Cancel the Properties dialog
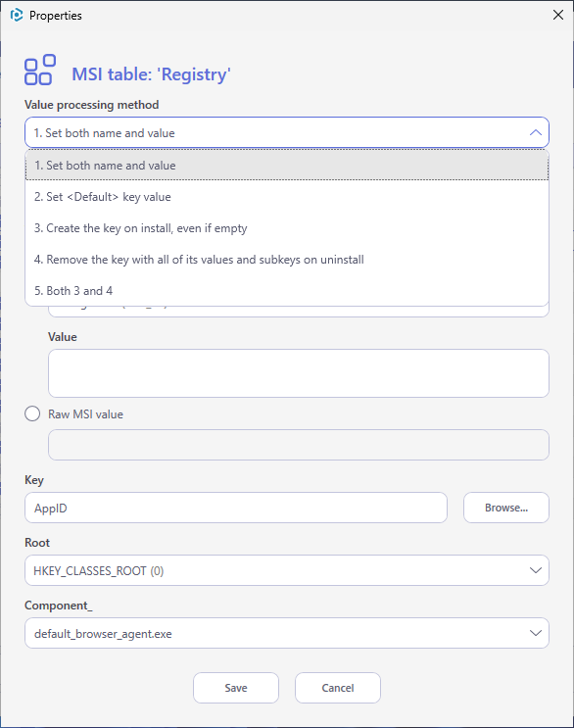 tap(338, 688)
